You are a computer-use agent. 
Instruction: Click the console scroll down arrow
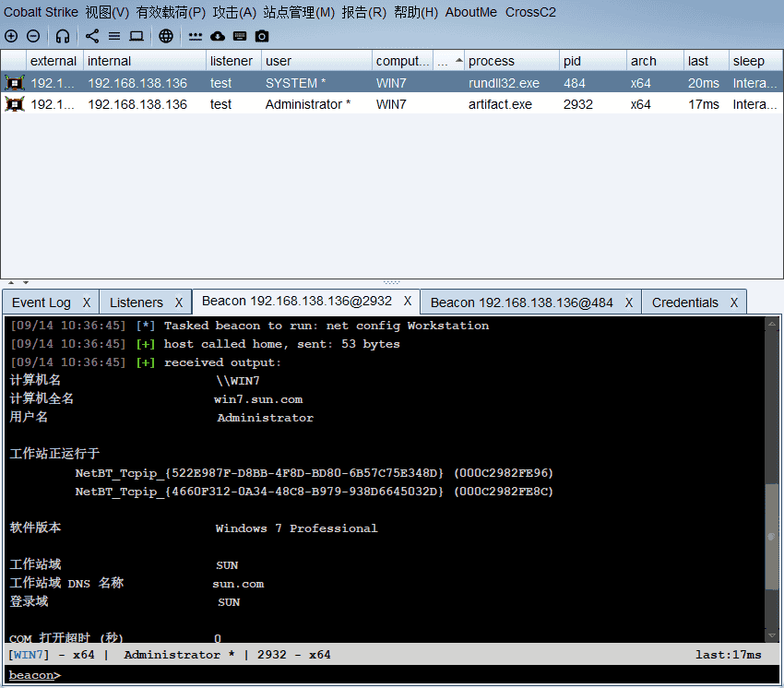772,635
